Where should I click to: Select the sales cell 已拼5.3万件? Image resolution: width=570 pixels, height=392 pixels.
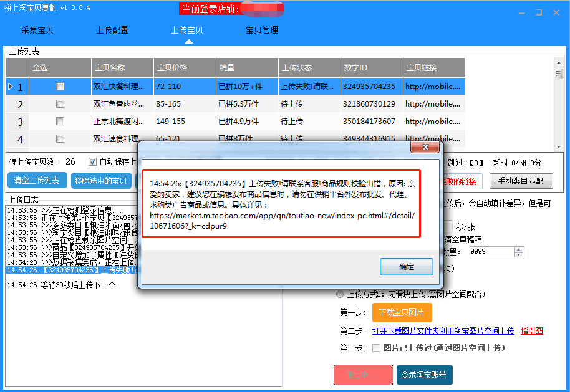[247, 104]
